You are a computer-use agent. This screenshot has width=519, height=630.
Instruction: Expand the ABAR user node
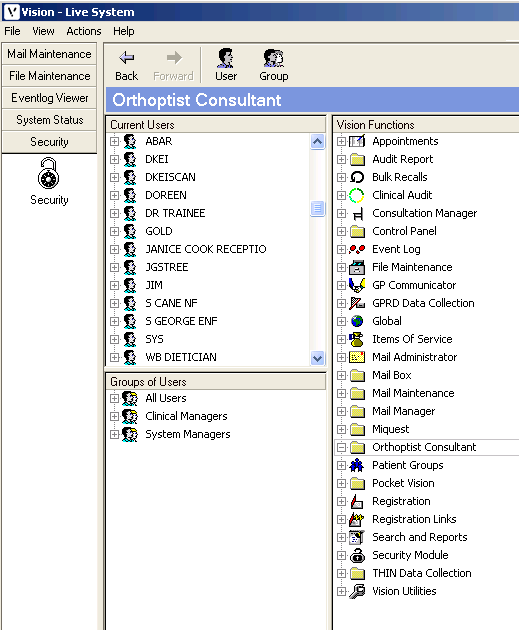click(114, 141)
